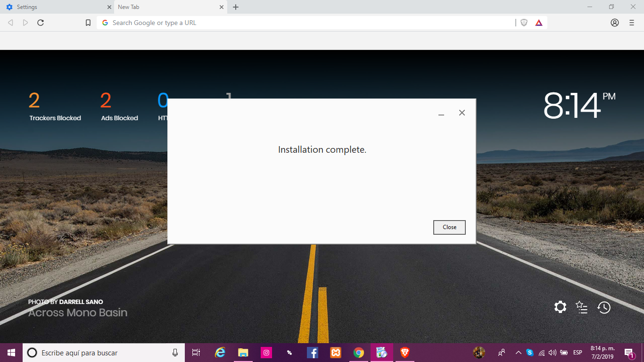The width and height of the screenshot is (644, 362).
Task: Open Skype from the system tray
Action: (x=530, y=353)
